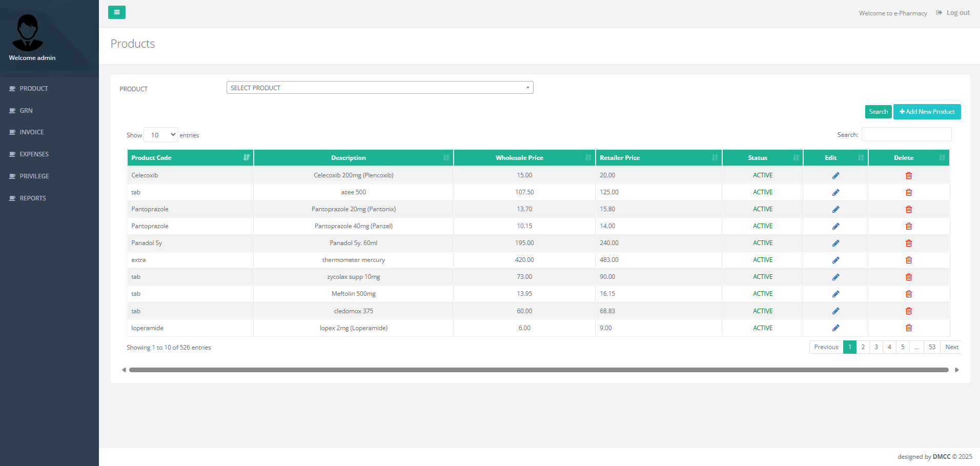Open the SELECT PRODUCT dropdown

(x=379, y=87)
